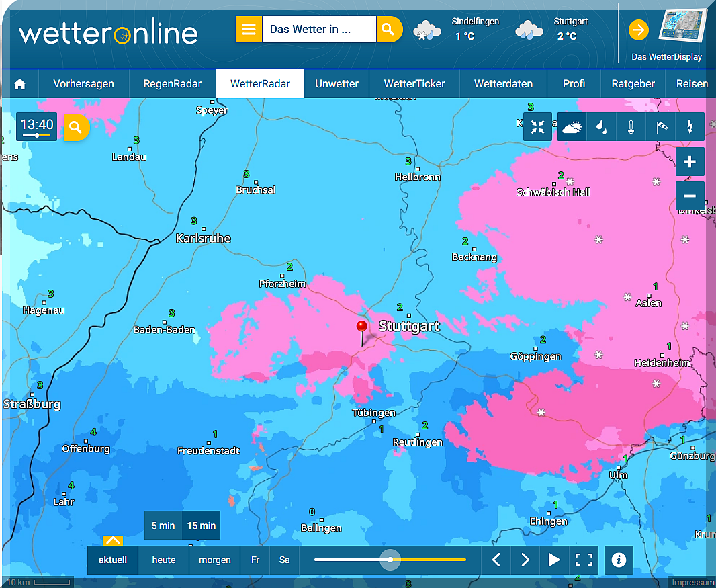Click the morgen forecast button
The height and width of the screenshot is (588, 716).
(214, 560)
